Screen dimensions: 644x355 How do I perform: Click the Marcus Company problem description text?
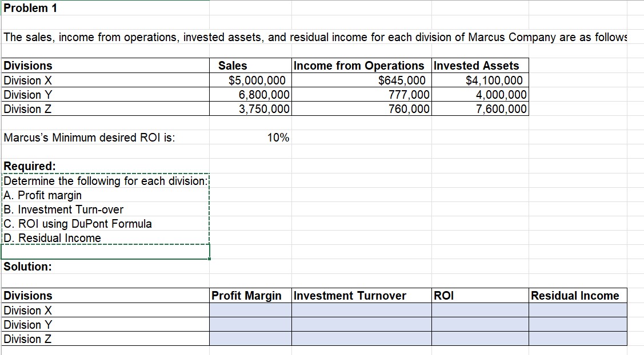click(315, 37)
